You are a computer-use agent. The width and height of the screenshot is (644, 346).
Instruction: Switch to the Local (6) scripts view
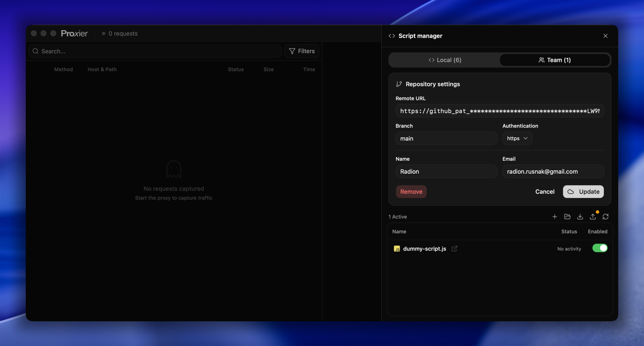(x=445, y=60)
